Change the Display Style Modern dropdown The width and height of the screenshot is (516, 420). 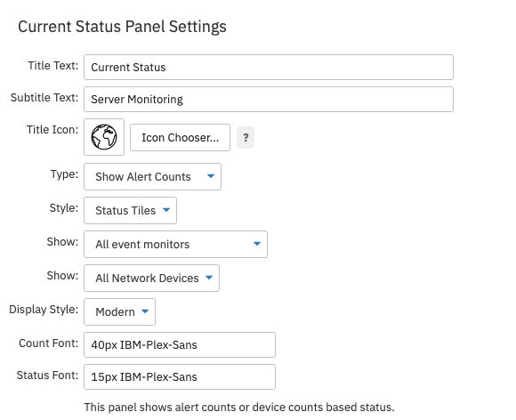[x=119, y=311]
